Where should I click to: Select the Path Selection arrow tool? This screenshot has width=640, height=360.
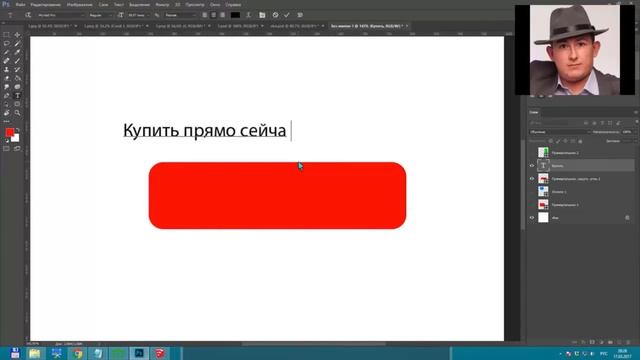point(7,104)
